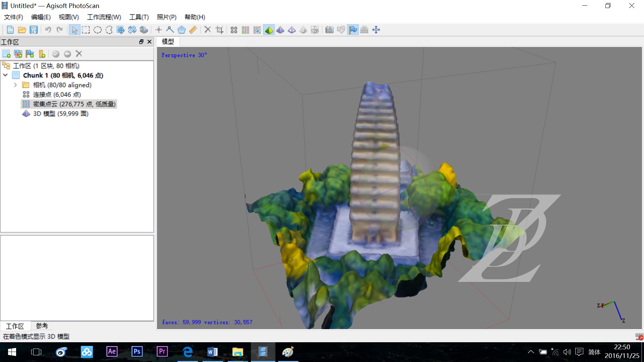
Task: Toggle show aligned chunks icon
Action: 364,30
